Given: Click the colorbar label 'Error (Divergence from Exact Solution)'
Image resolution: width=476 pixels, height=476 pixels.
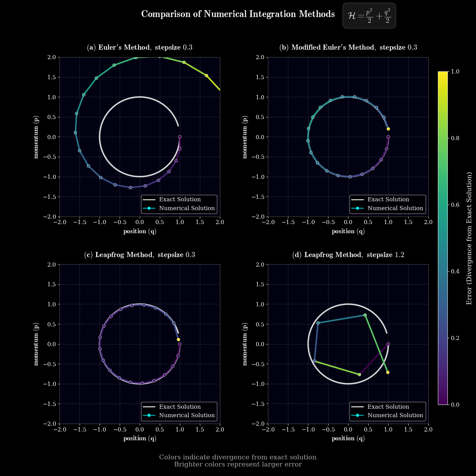Looking at the screenshot, I should coord(469,238).
